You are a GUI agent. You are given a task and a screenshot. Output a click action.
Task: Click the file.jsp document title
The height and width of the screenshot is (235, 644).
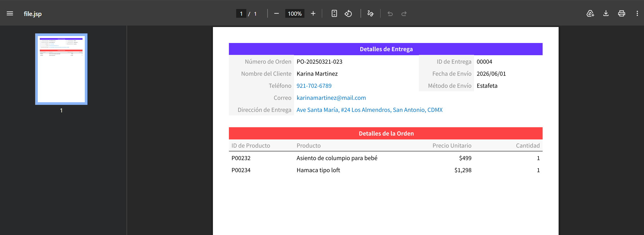click(x=33, y=14)
